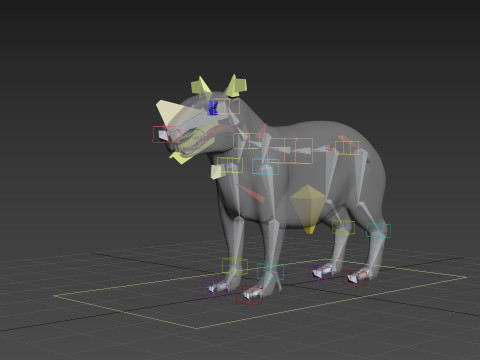The height and width of the screenshot is (360, 480).
Task: Select the teal box control at hind hock
Action: coord(379,230)
